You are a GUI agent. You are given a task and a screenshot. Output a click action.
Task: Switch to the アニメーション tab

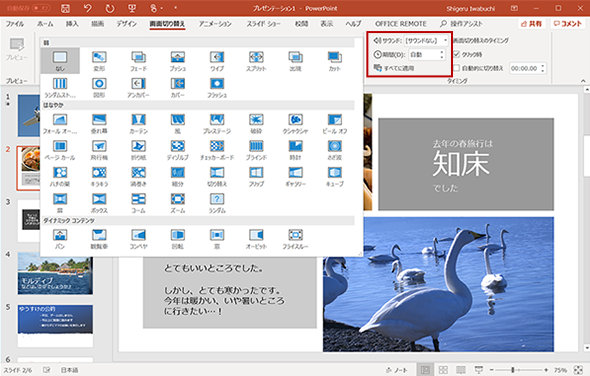(215, 24)
